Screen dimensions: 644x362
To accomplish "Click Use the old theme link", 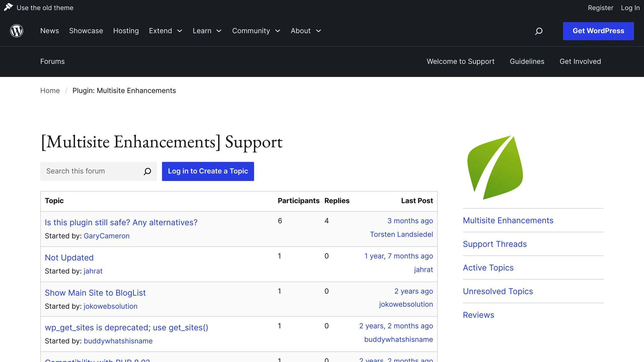I will pyautogui.click(x=45, y=8).
